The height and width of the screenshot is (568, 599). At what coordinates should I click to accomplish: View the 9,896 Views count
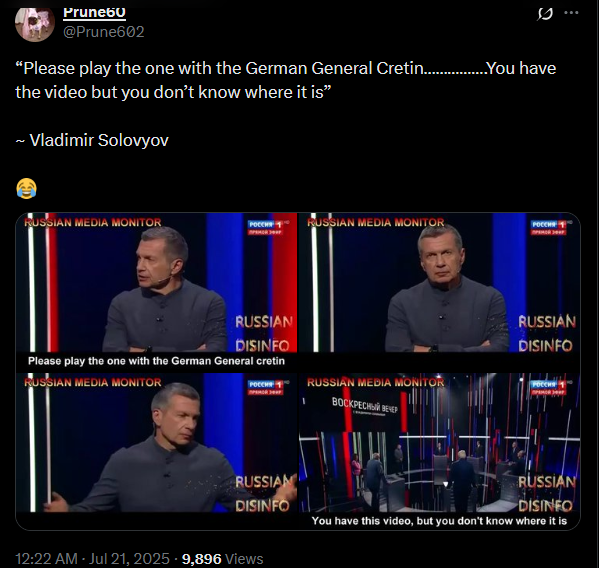tap(222, 559)
